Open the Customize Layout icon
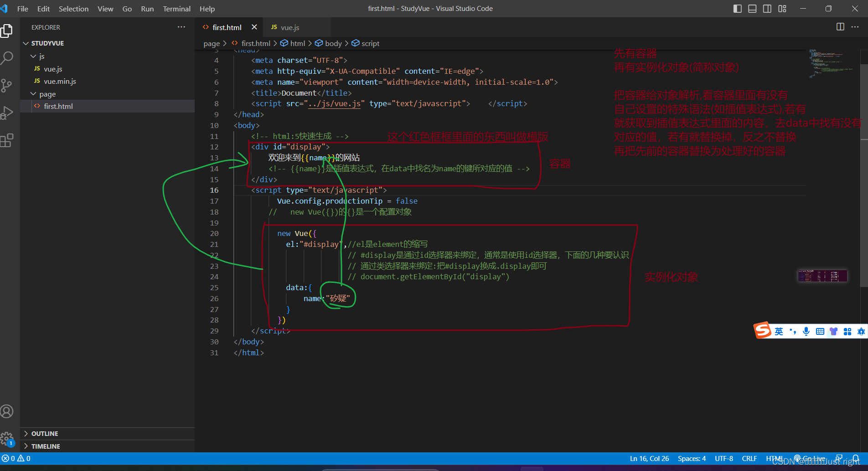 click(x=782, y=9)
